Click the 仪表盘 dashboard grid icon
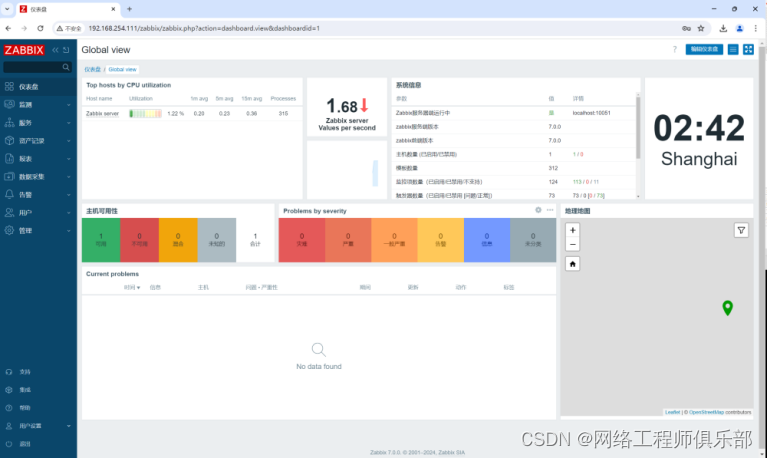This screenshot has width=767, height=458. [x=9, y=87]
